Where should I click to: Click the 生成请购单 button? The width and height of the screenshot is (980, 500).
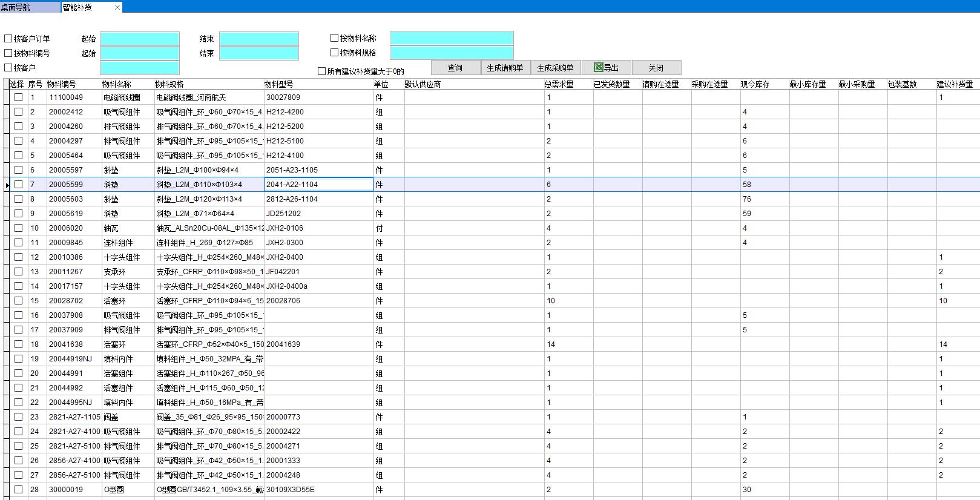pos(505,68)
